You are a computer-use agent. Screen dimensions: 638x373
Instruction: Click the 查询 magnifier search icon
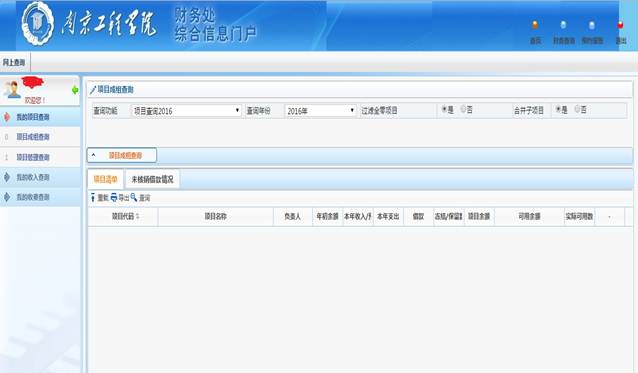[x=134, y=197]
